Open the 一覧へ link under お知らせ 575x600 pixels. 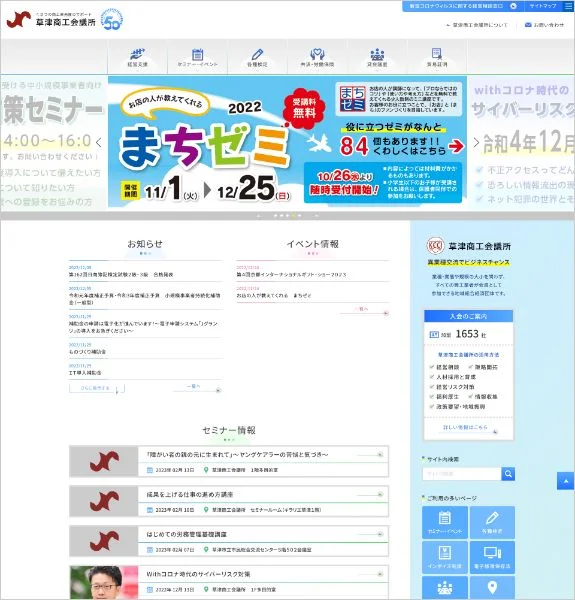(197, 388)
